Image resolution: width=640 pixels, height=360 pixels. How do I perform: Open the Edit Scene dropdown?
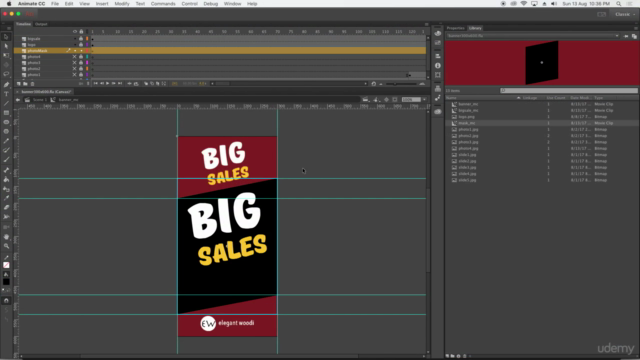coord(366,100)
